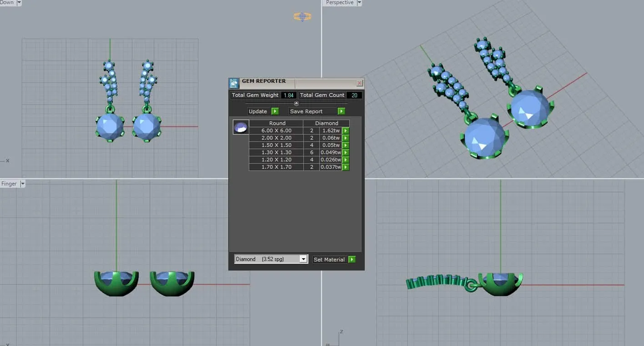Click the Round column header
This screenshot has width=644, height=346.
click(x=277, y=123)
